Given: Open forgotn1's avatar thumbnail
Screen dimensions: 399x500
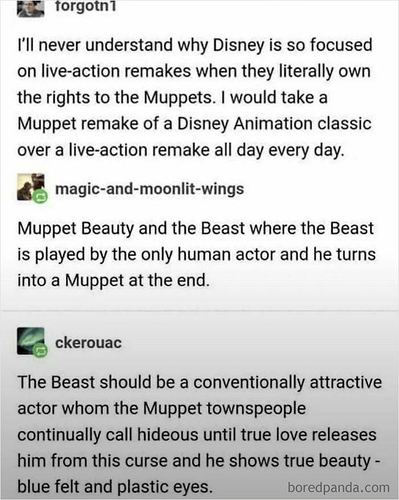Looking at the screenshot, I should point(30,8).
